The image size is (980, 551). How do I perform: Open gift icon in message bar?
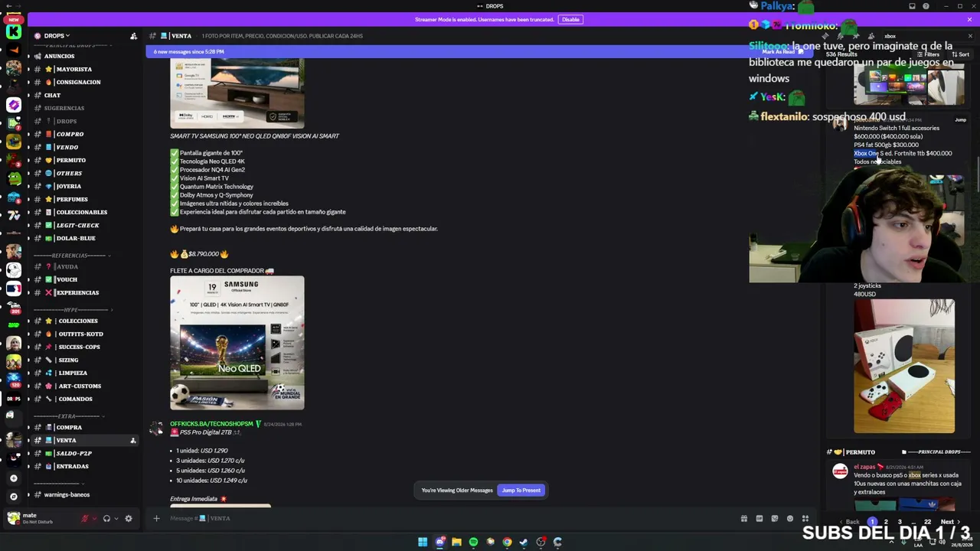[x=743, y=519]
